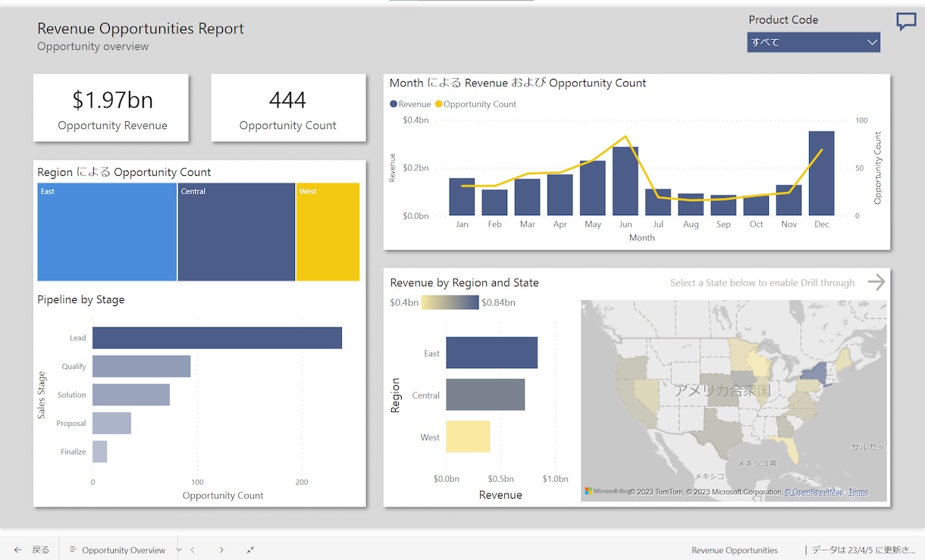
Task: Click the Solution stage bar
Action: (131, 395)
